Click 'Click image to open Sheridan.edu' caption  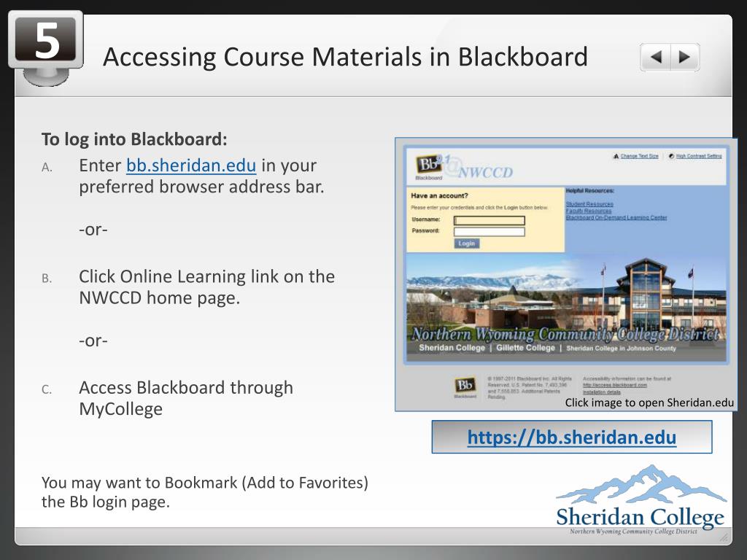[x=649, y=402]
